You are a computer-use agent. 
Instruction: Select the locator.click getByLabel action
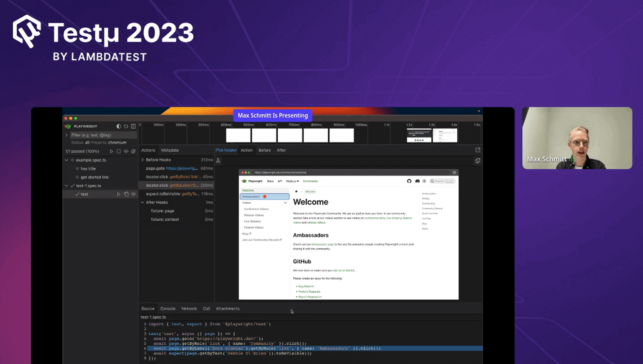pyautogui.click(x=176, y=185)
